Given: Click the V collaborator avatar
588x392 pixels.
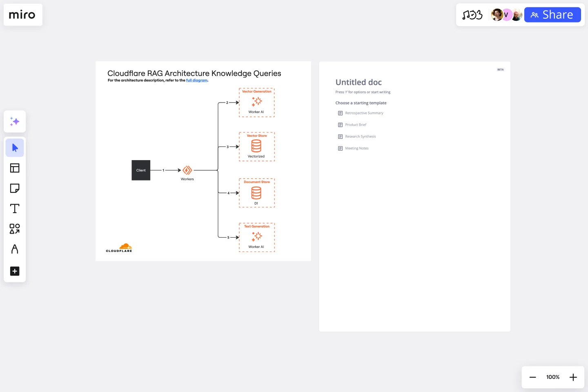Looking at the screenshot, I should click(506, 15).
